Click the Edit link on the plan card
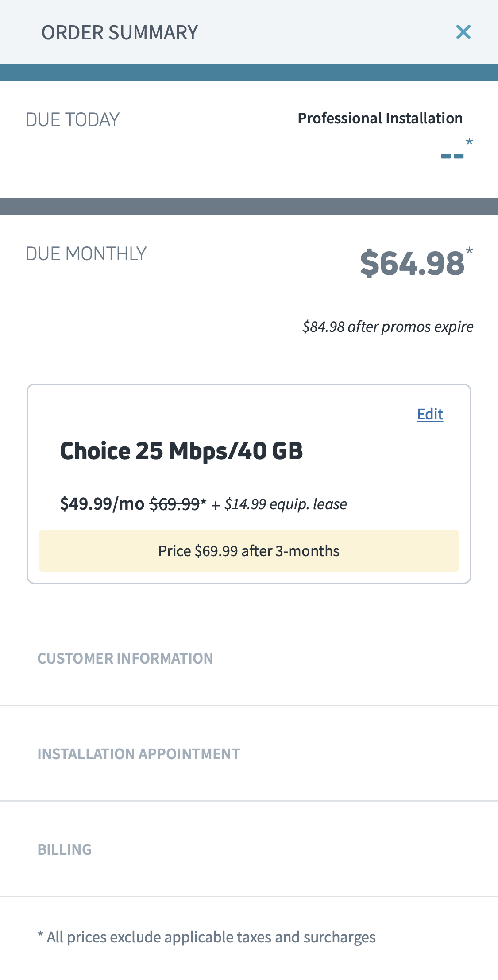The image size is (498, 980). (x=430, y=414)
